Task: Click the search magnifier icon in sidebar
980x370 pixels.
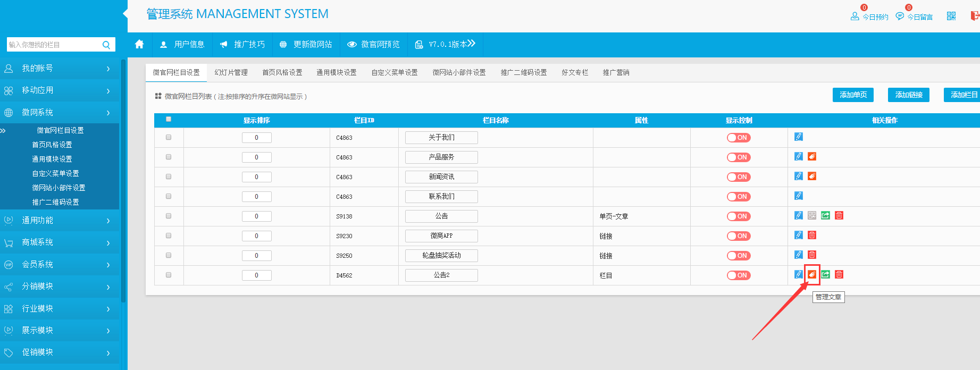Action: (x=106, y=45)
